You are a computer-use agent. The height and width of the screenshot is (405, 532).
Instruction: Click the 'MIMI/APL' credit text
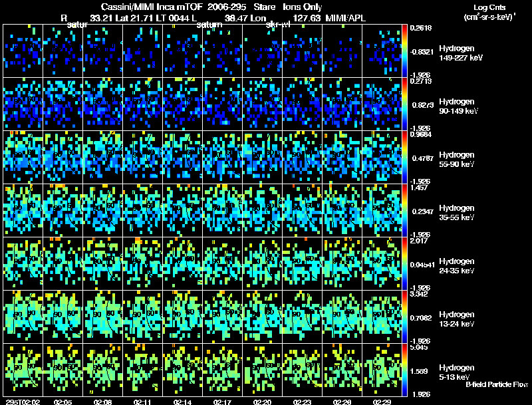pyautogui.click(x=346, y=18)
